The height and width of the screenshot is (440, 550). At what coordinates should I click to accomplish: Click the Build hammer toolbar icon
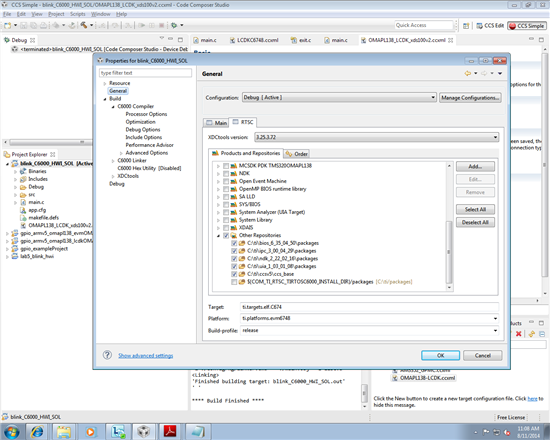pyautogui.click(x=83, y=25)
